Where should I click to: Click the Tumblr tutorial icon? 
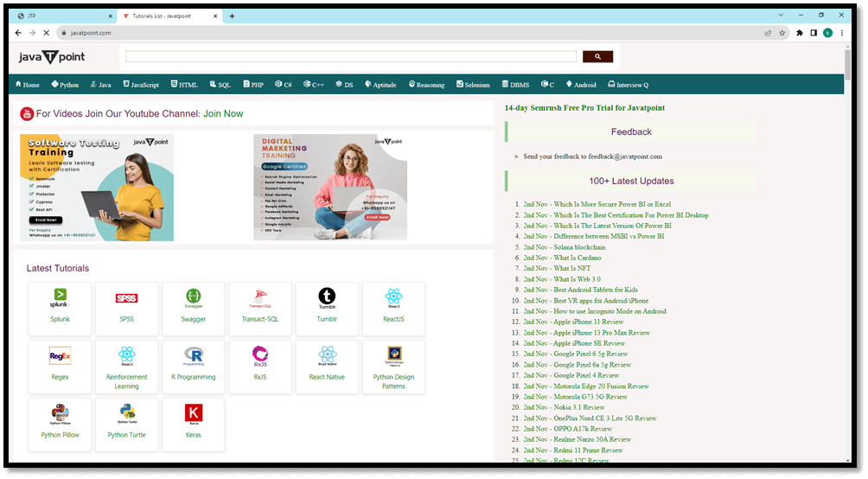point(327,298)
